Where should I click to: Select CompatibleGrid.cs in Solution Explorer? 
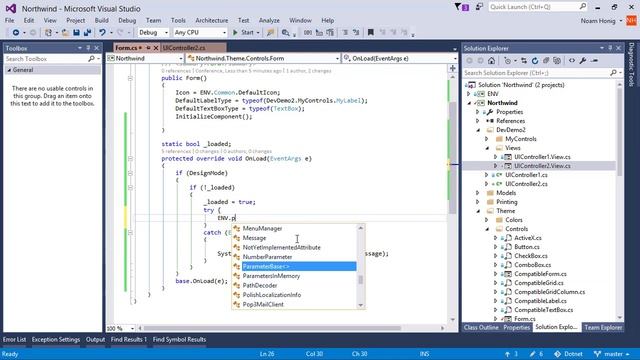(x=539, y=283)
